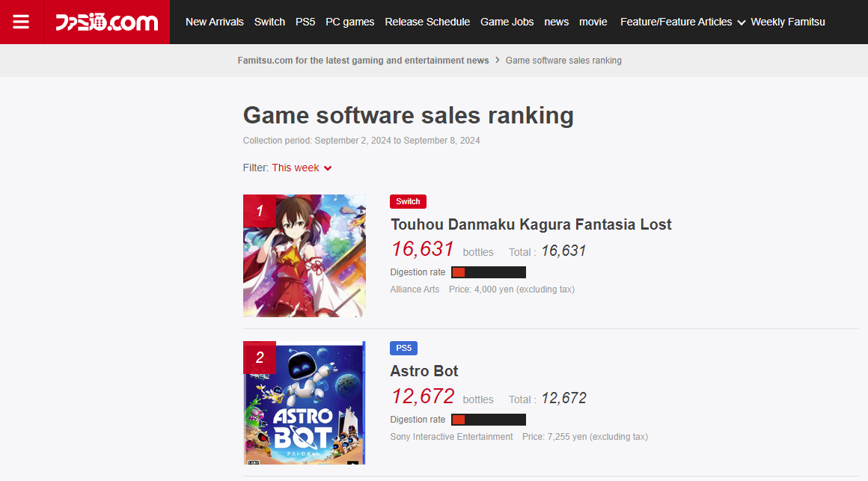Open the Release Schedule page
Screen dimensions: 868x481
coord(427,22)
